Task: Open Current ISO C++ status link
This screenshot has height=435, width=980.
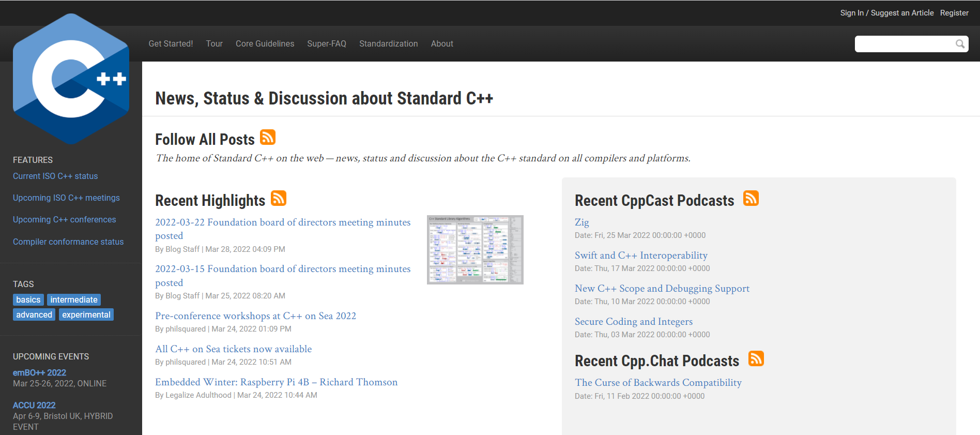Action: tap(55, 176)
